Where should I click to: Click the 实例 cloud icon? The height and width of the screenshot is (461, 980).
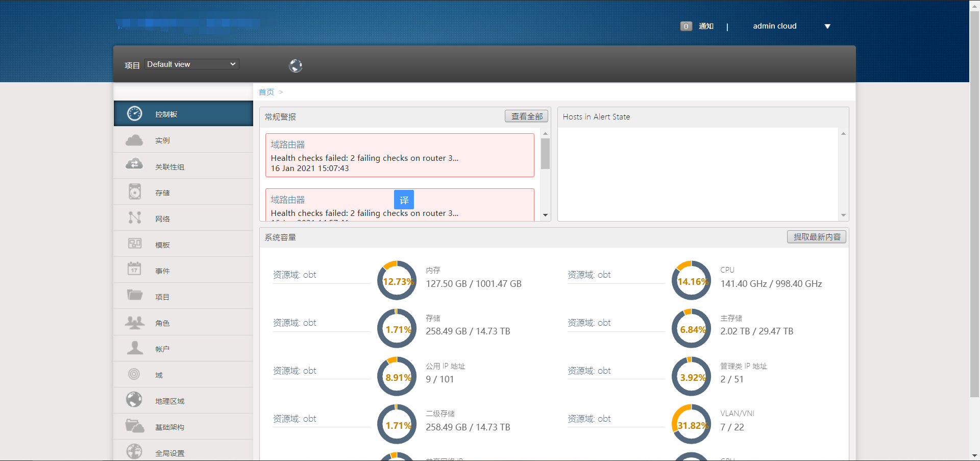(x=134, y=140)
